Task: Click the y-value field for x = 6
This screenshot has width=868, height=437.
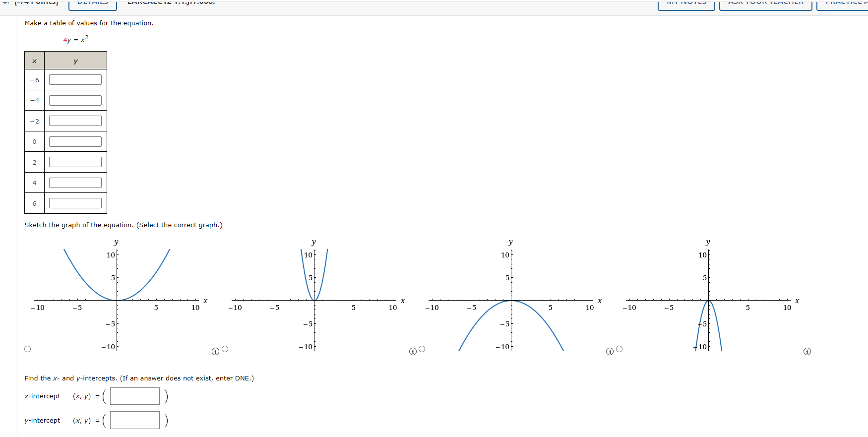Action: pos(75,203)
